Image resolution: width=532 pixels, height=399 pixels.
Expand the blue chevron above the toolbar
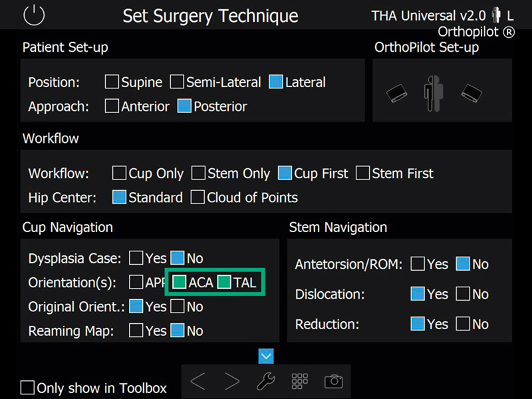pyautogui.click(x=266, y=356)
